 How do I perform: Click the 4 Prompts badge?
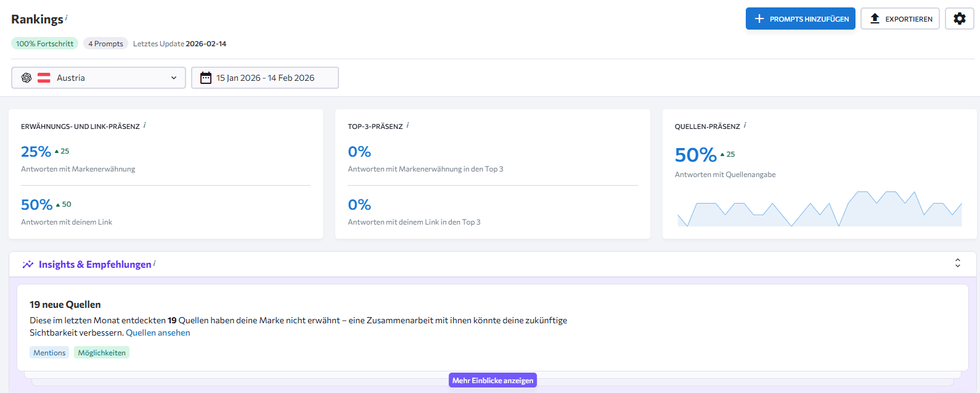[105, 44]
